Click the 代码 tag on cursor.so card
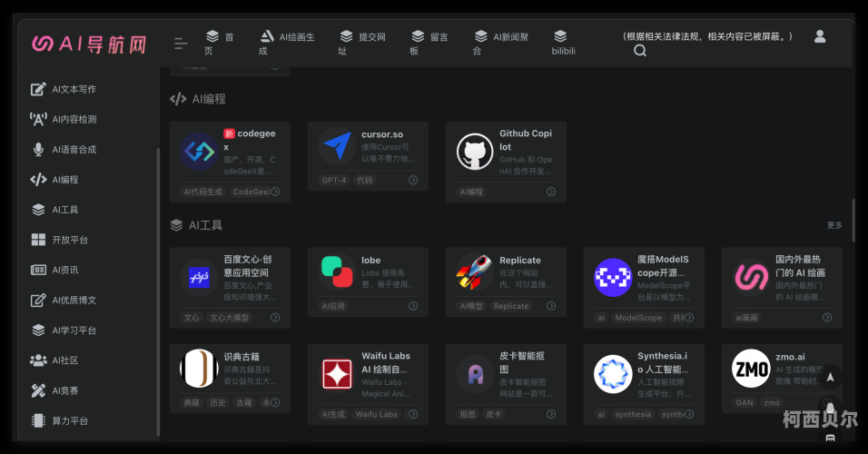Image resolution: width=868 pixels, height=454 pixels. coord(365,180)
